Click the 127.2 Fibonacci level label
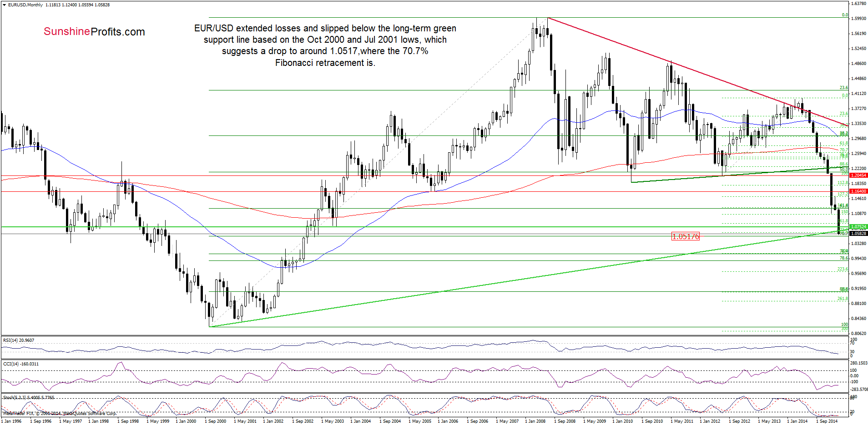 point(843,194)
